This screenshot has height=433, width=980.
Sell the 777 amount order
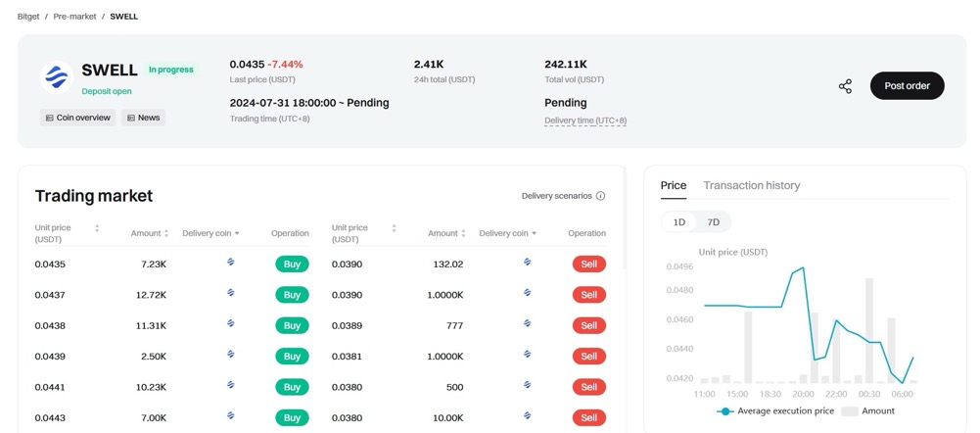click(x=588, y=325)
